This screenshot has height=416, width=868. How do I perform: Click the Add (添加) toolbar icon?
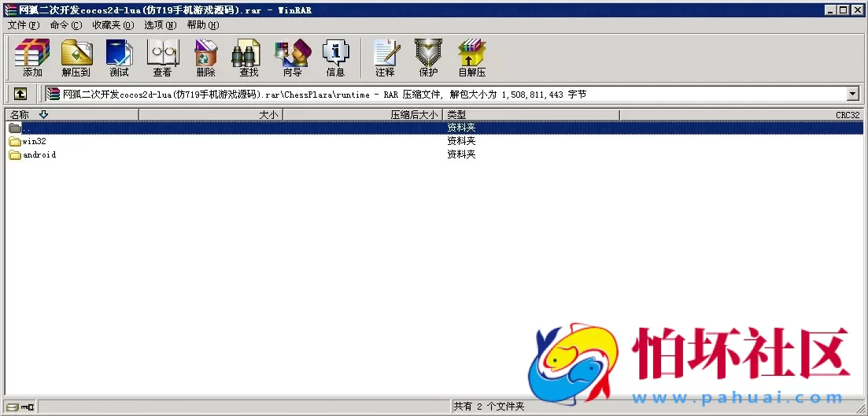32,58
